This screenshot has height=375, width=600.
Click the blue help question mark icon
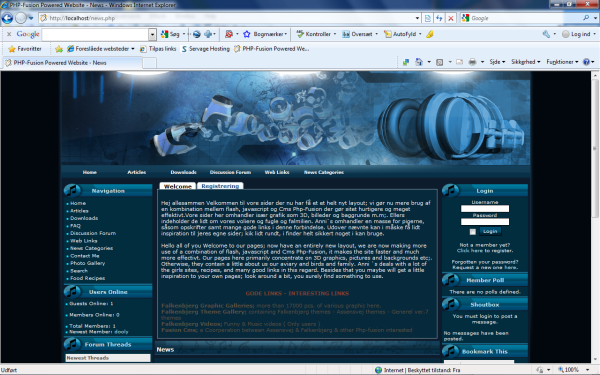coord(586,62)
